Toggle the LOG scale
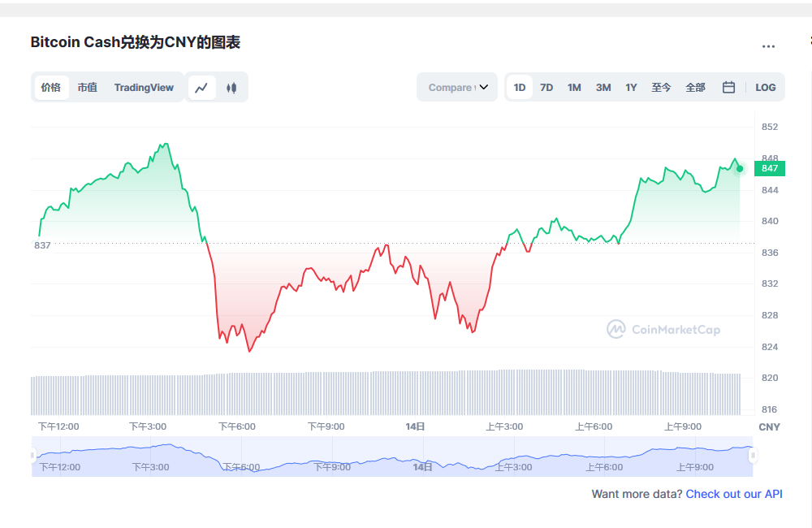 pyautogui.click(x=766, y=88)
